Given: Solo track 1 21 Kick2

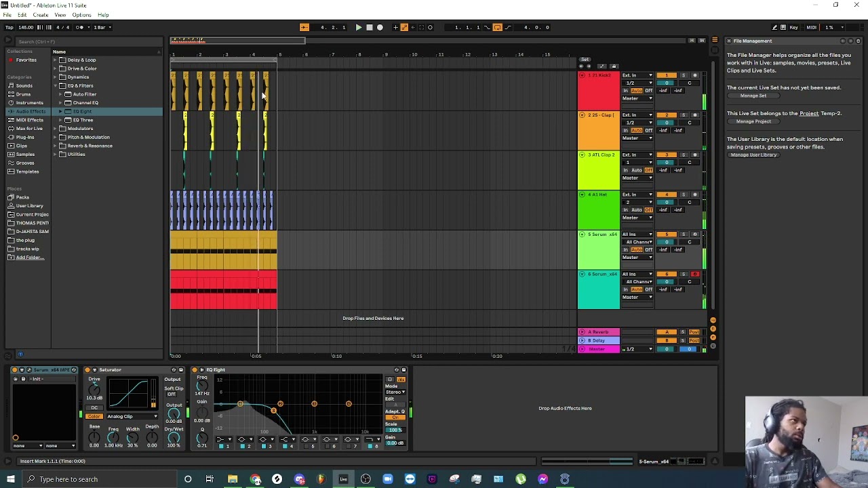Looking at the screenshot, I should point(683,75).
